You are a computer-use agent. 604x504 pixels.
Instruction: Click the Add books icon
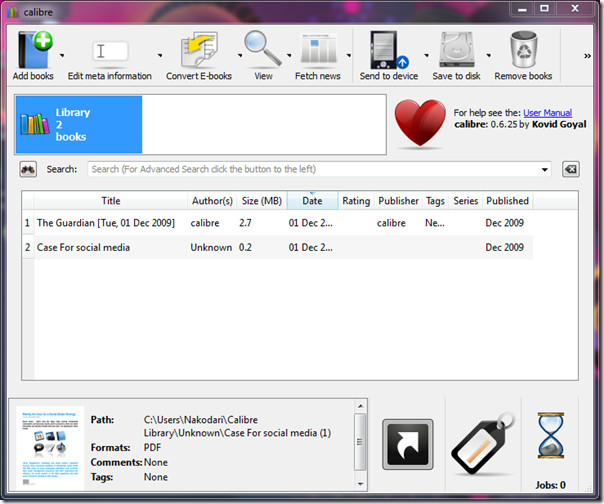[34, 50]
